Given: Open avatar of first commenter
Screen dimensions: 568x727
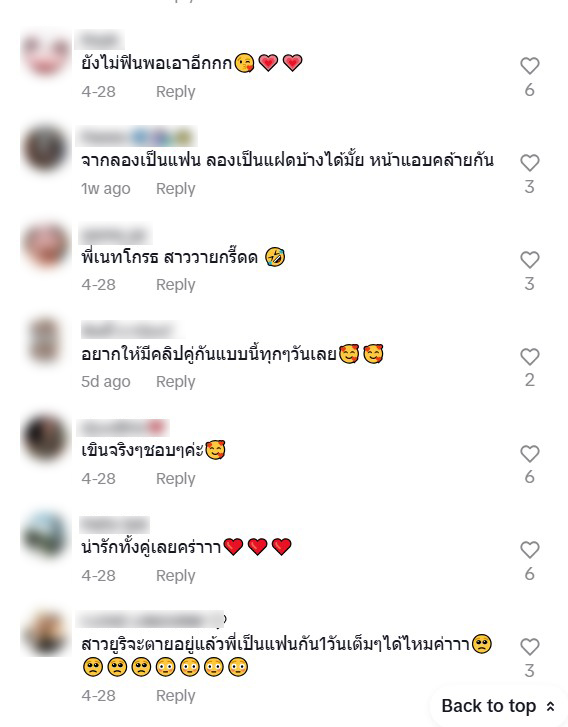Looking at the screenshot, I should click(x=45, y=54).
